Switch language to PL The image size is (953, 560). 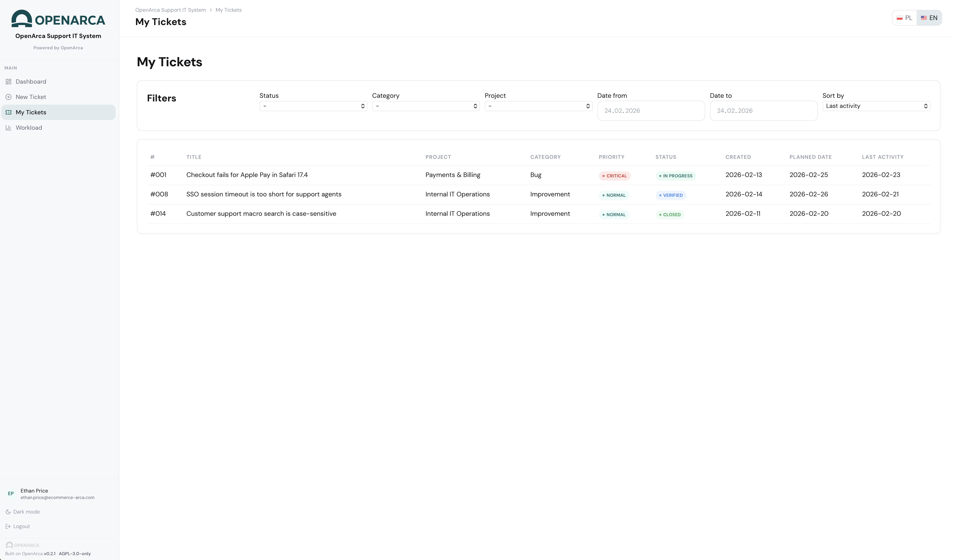[x=905, y=18]
